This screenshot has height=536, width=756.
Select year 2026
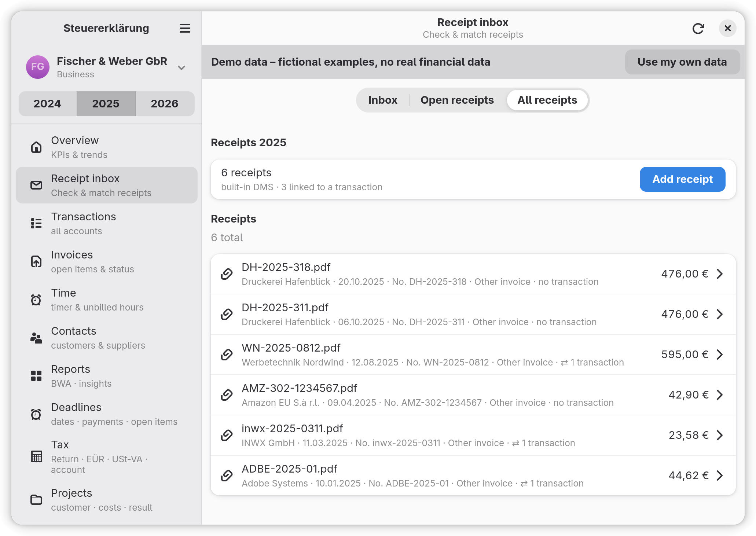(165, 104)
